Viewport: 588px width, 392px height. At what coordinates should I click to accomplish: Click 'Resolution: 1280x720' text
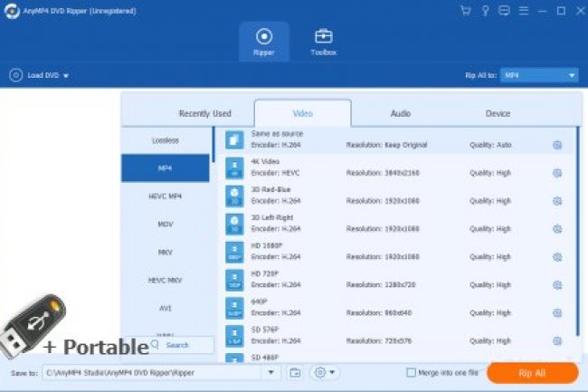[x=381, y=284]
